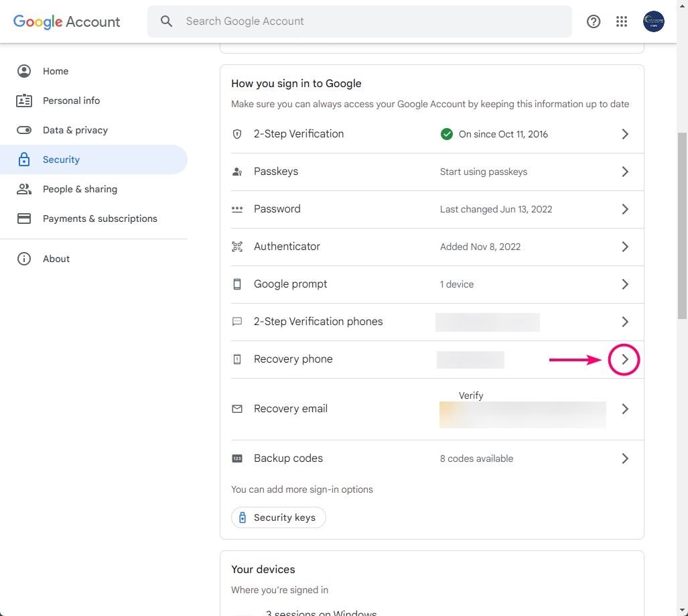Click 'How you sign in to Google' heading

pos(296,83)
